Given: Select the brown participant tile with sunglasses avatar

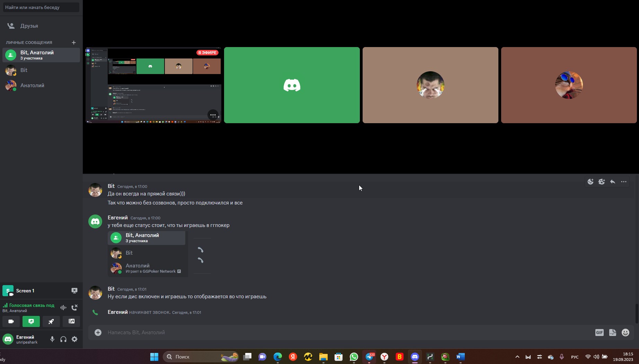Looking at the screenshot, I should pos(569,85).
